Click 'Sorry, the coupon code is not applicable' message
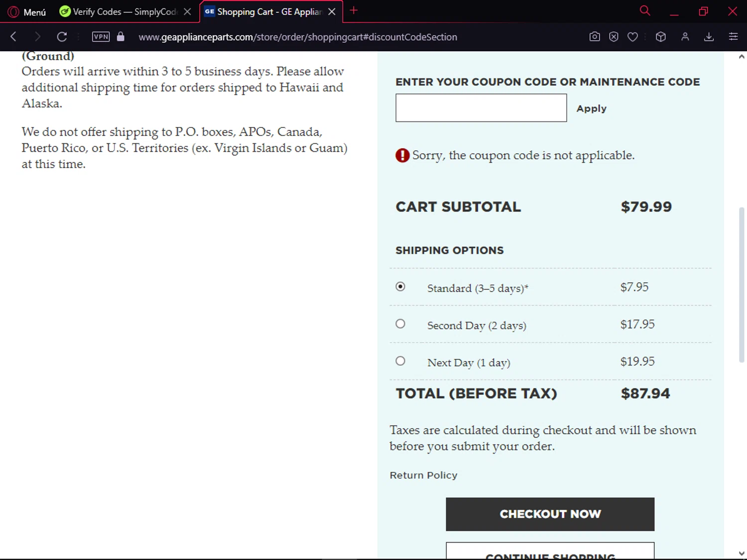 click(x=523, y=155)
